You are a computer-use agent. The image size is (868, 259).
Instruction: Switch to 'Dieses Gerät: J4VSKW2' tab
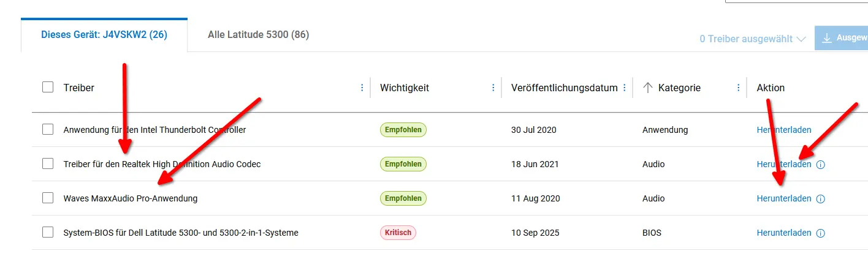click(104, 35)
